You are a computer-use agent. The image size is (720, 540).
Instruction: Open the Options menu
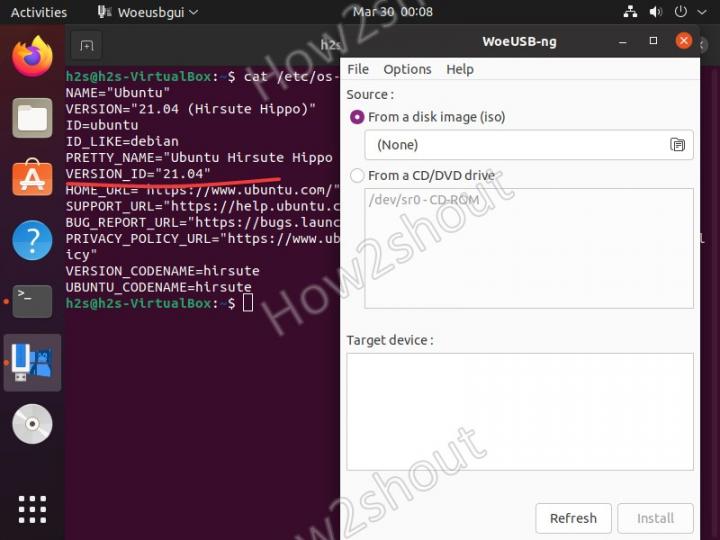[407, 69]
